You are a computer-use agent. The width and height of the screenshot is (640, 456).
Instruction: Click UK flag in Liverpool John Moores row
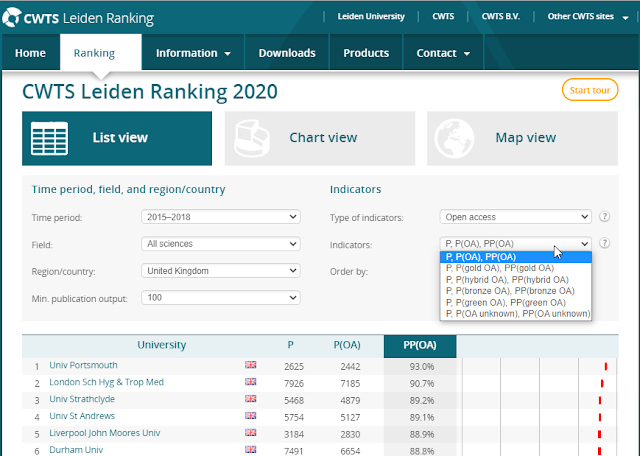[251, 432]
